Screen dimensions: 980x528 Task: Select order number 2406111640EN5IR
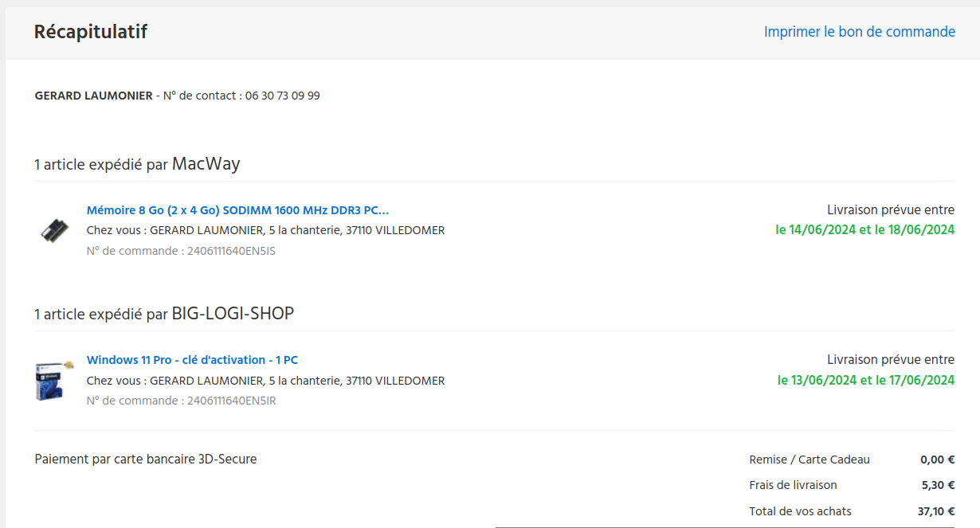click(231, 401)
